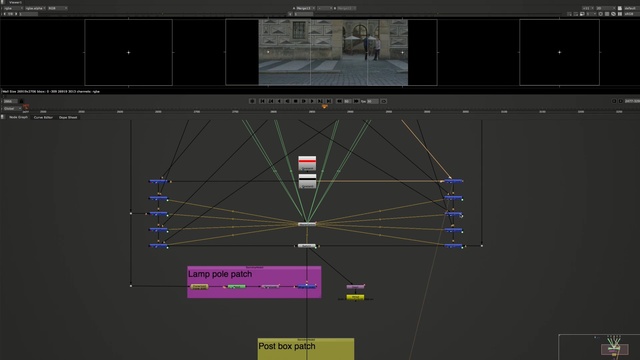Screen dimensions: 640x360
Task: Select the yellow node below the purple node
Action: 355,297
